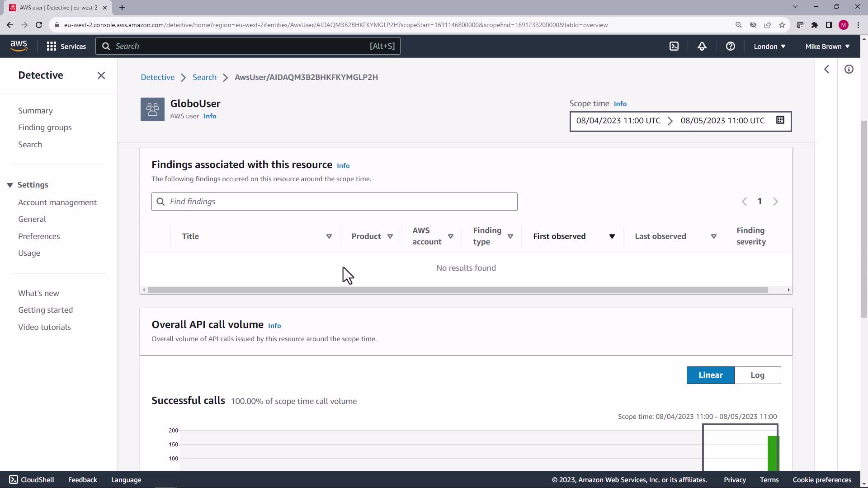Screen dimensions: 868x488
Task: Go to Finding groups page
Action: tap(45, 127)
